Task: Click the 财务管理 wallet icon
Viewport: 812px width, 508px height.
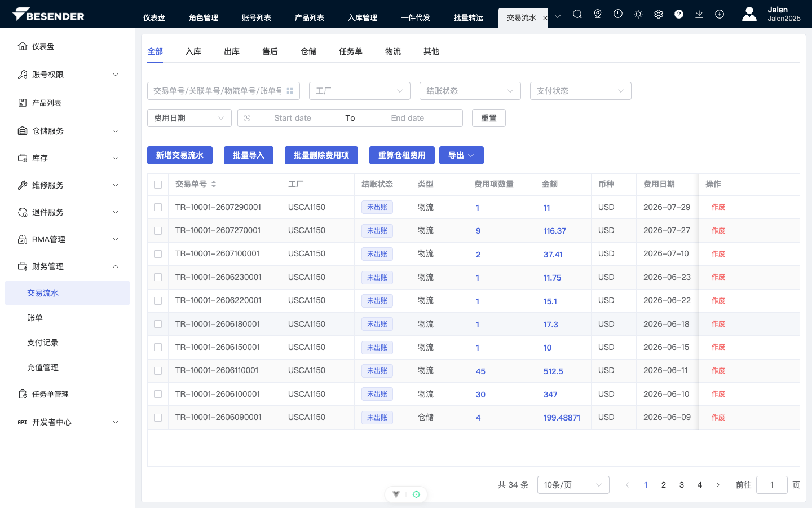Action: (23, 266)
